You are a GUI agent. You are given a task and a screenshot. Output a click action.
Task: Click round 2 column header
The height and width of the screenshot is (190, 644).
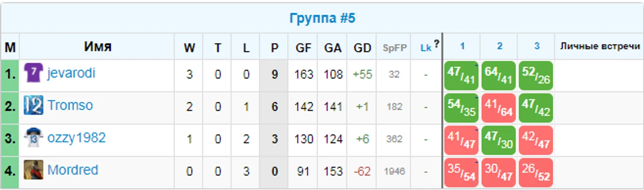(499, 46)
